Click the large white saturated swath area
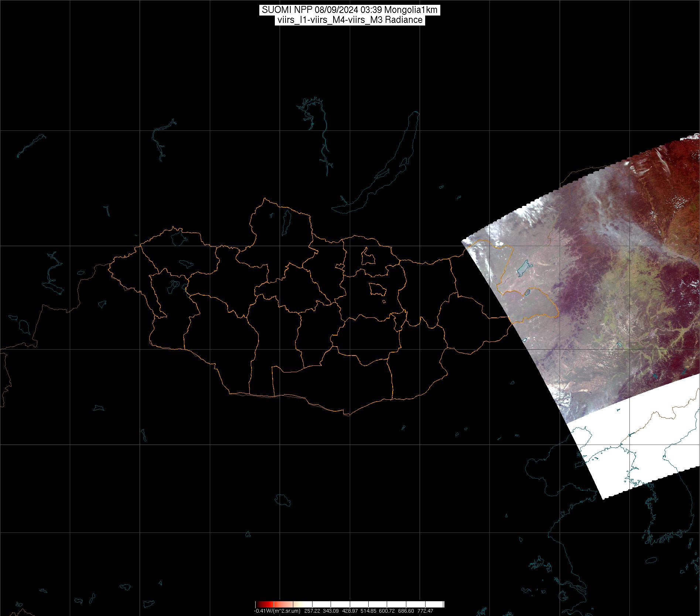The image size is (700, 616). click(x=635, y=440)
